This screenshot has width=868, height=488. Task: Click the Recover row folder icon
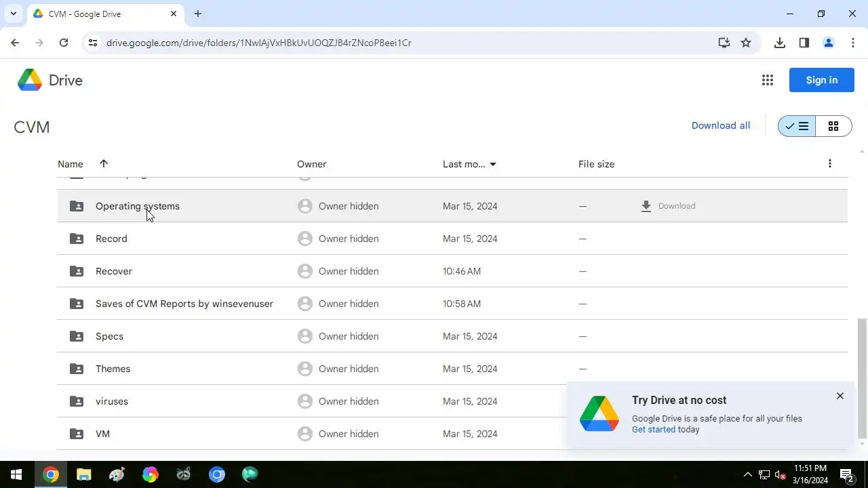(77, 271)
